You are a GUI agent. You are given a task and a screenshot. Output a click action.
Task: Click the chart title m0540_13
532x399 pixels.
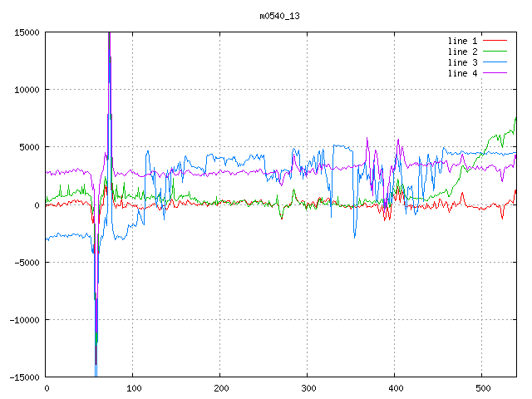coord(279,16)
